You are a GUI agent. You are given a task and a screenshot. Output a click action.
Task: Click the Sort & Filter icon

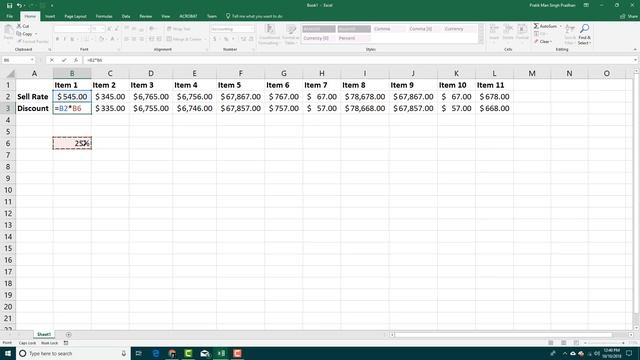tap(570, 29)
